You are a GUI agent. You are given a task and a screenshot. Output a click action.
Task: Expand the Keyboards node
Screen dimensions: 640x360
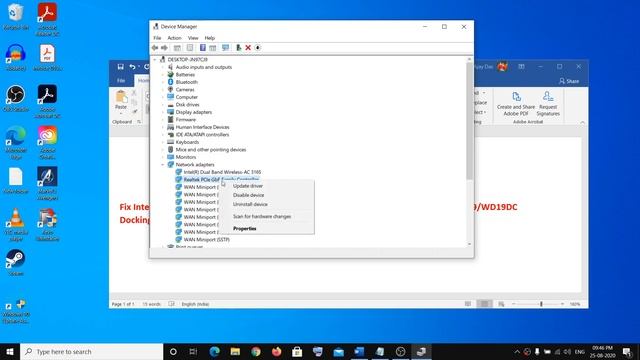[163, 142]
